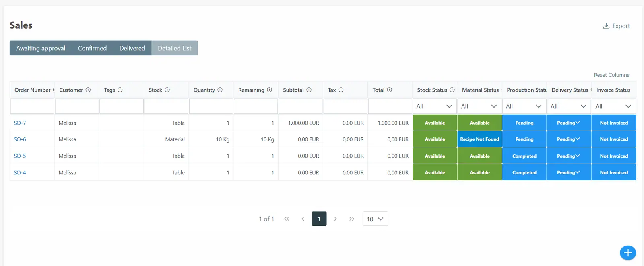Viewport: 644px width, 266px height.
Task: Click Material Status Available for SO-5
Action: (x=479, y=156)
